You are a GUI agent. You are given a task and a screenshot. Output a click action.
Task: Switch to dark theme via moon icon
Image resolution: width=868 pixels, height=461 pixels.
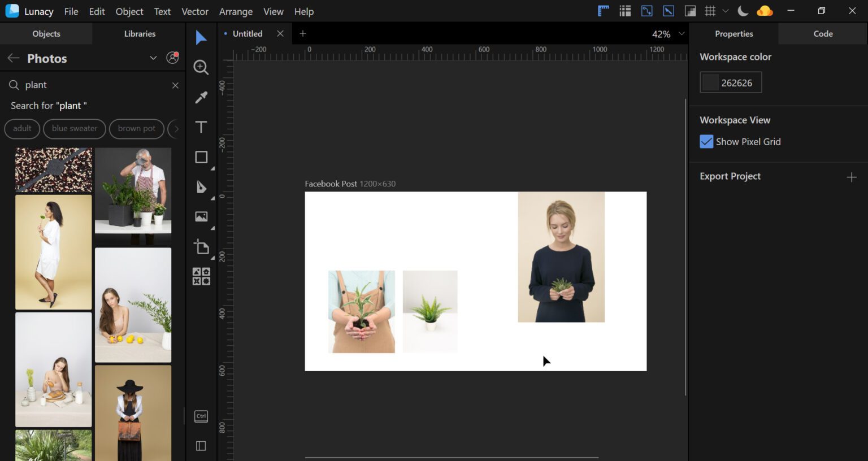743,10
